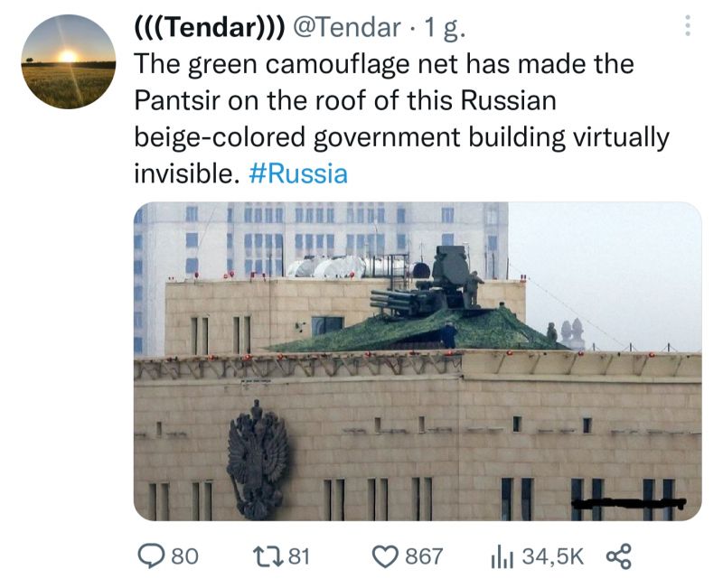This screenshot has height=588, width=723.
Task: Click the 34,5K views count
Action: [552, 556]
